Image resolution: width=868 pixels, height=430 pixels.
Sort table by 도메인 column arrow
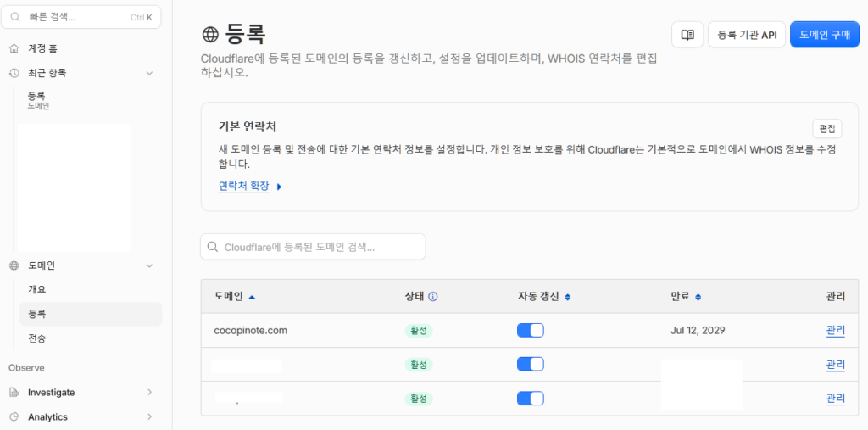click(x=253, y=297)
